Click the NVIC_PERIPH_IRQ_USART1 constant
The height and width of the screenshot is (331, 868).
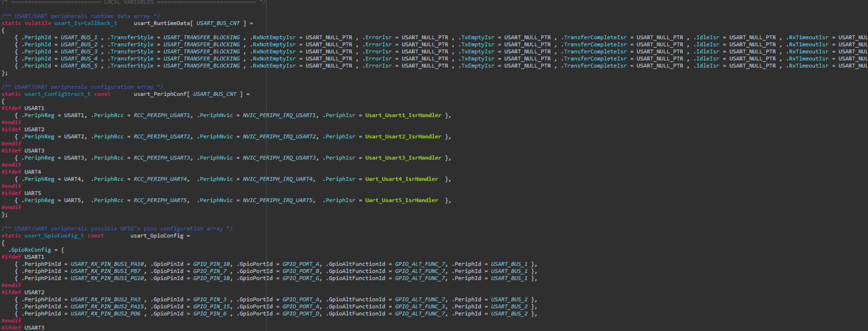[279, 115]
